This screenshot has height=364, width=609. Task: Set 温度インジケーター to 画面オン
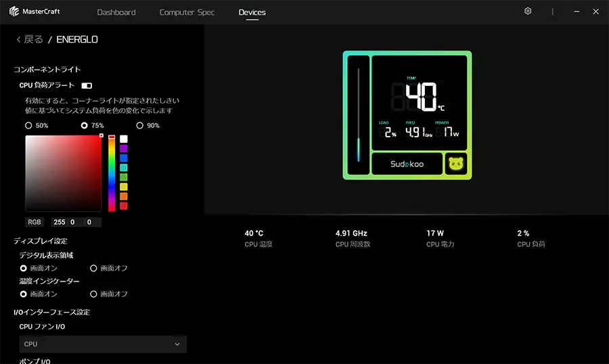[23, 294]
